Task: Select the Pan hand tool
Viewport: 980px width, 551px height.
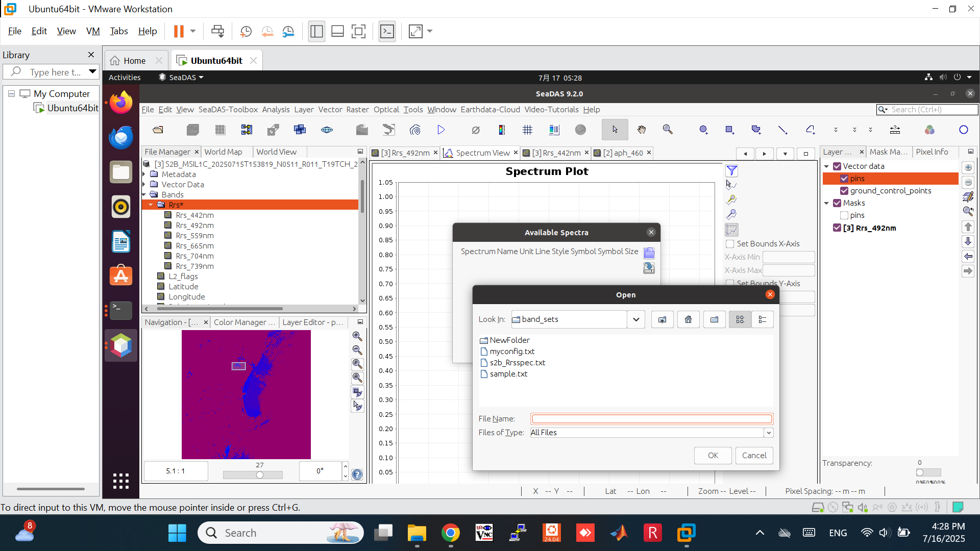Action: point(642,130)
